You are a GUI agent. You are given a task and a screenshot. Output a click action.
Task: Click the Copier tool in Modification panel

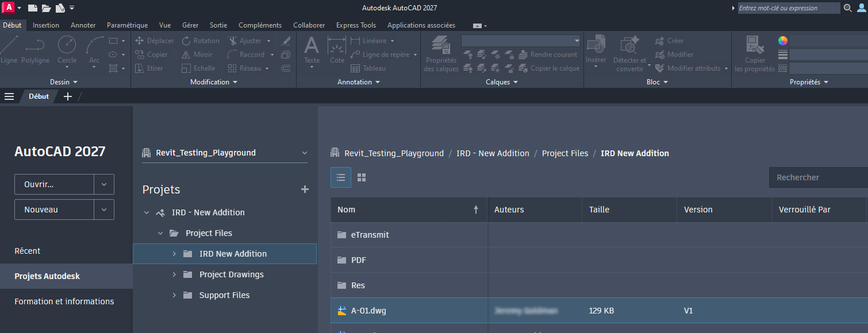coord(151,55)
